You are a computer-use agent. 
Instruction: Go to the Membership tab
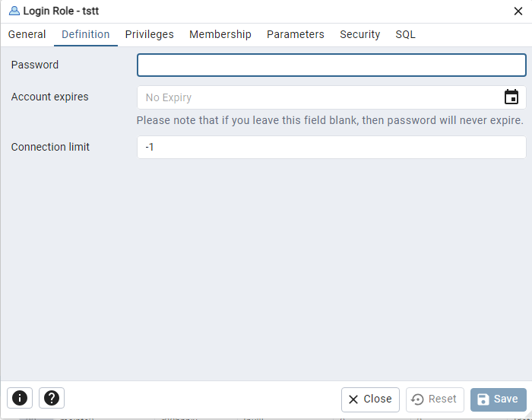[x=220, y=34]
